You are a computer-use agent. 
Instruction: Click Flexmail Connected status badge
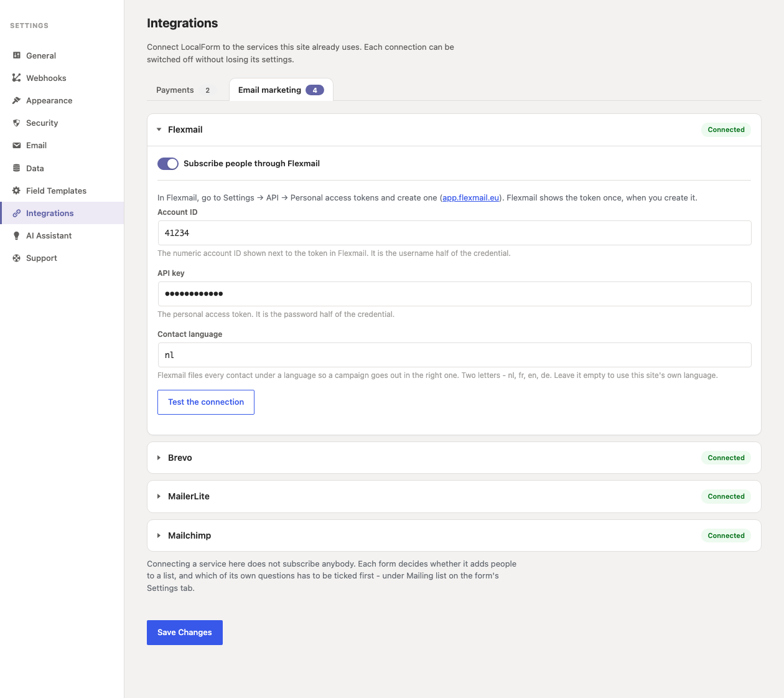(x=726, y=130)
